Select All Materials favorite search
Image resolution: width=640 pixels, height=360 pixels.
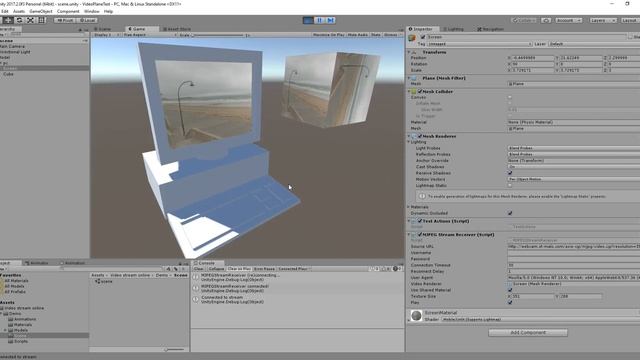16,281
